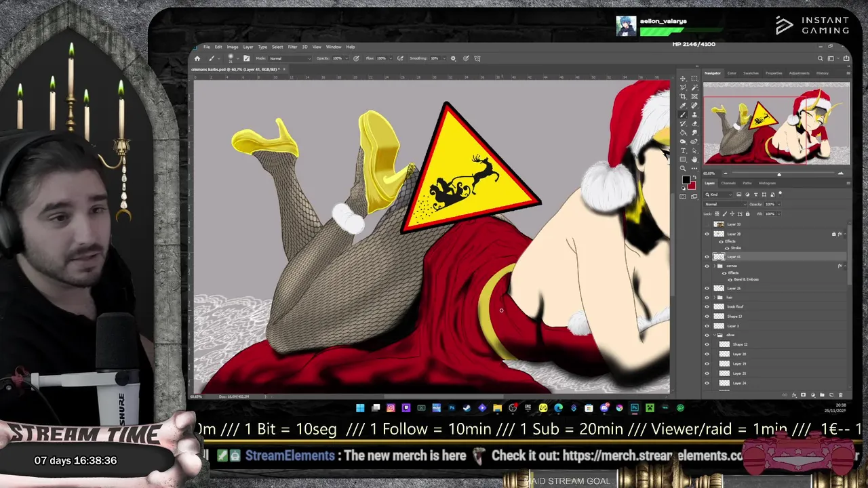This screenshot has height=488, width=868.
Task: Open Kind filter dropdown in Layers
Action: (x=718, y=195)
